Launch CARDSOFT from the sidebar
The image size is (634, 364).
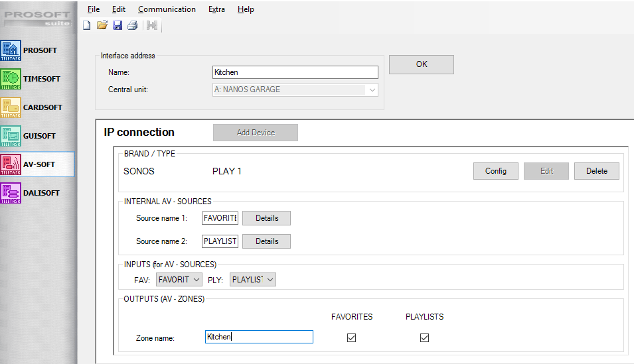[x=38, y=107]
